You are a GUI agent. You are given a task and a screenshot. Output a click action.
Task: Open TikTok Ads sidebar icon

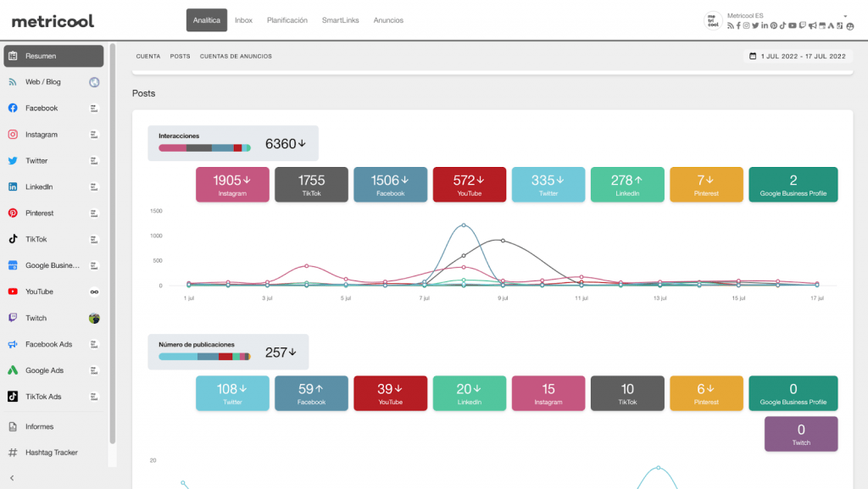pyautogui.click(x=13, y=397)
